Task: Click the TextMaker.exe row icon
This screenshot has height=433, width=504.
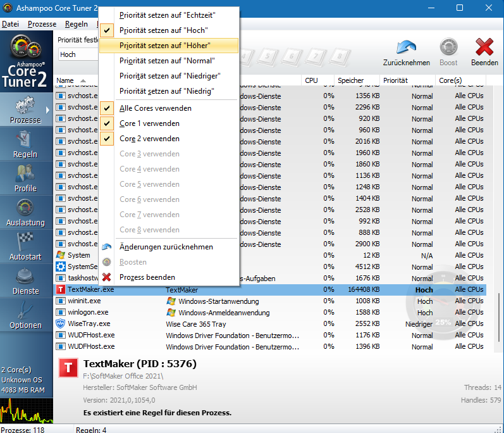Action: [60, 289]
